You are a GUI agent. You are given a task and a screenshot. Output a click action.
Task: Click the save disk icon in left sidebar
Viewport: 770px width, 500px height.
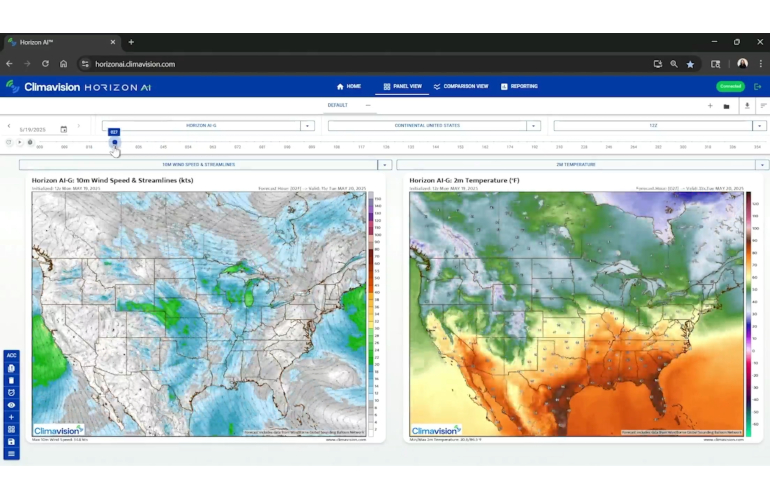point(11,441)
